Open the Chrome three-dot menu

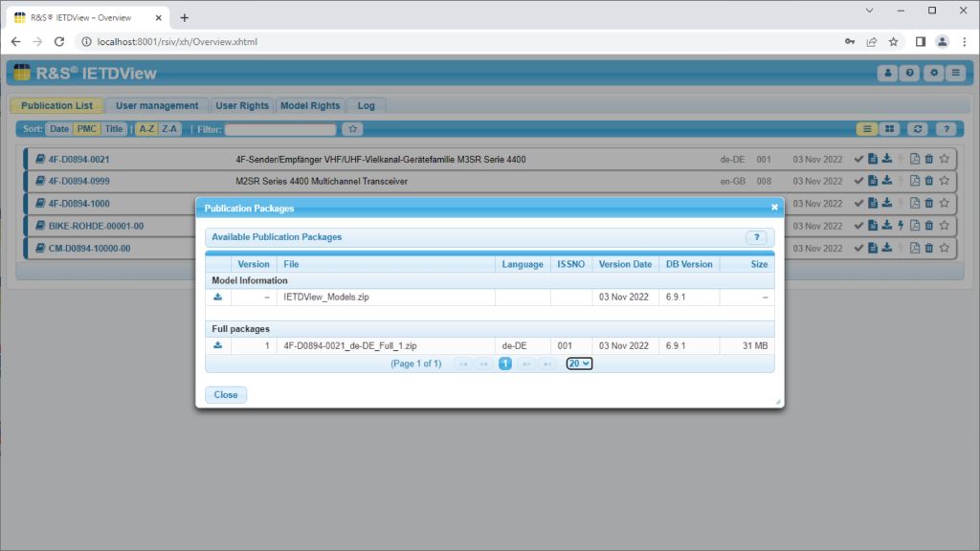965,42
